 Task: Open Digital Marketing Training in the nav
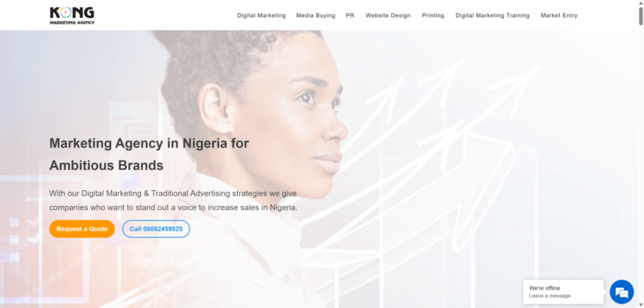coord(492,16)
